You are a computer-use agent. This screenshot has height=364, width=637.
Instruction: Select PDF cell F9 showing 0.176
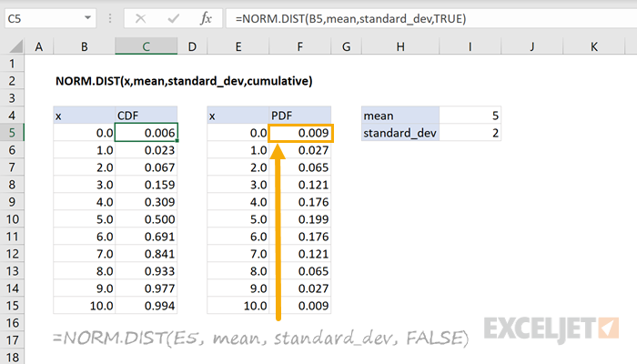299,202
